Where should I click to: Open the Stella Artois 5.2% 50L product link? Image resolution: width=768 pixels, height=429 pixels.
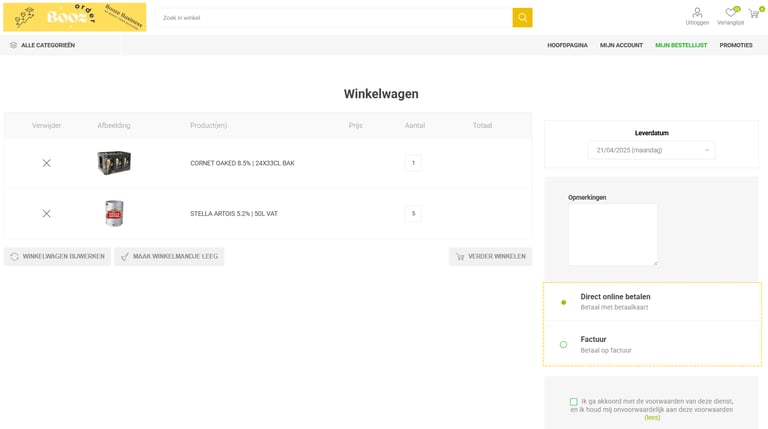234,214
